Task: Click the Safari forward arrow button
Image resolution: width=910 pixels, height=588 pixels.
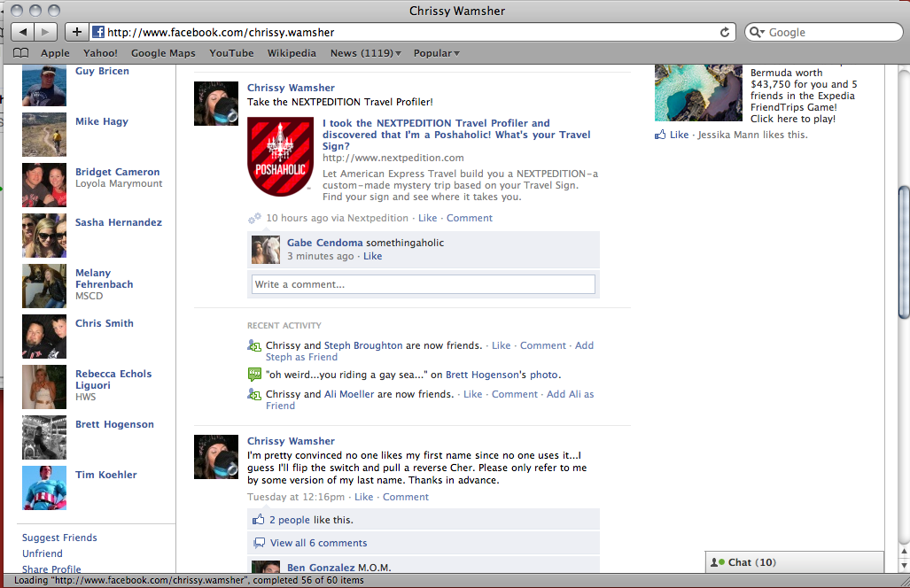Action: (x=45, y=32)
